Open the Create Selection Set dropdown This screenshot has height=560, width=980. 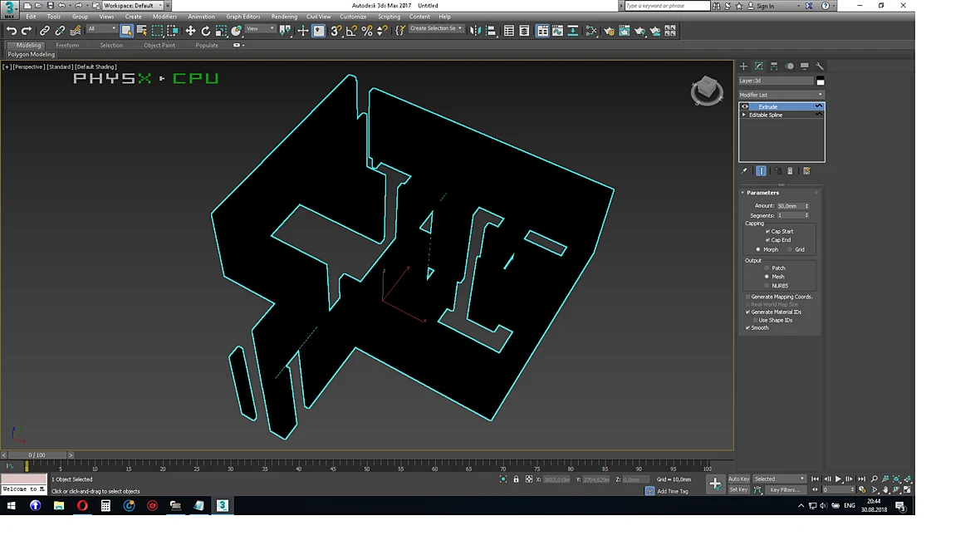coord(436,29)
